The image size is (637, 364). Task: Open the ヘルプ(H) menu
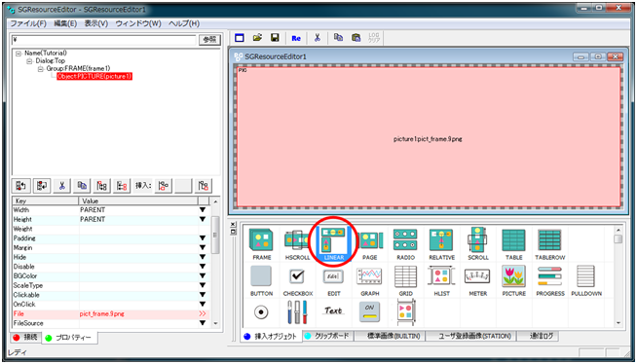pyautogui.click(x=184, y=23)
